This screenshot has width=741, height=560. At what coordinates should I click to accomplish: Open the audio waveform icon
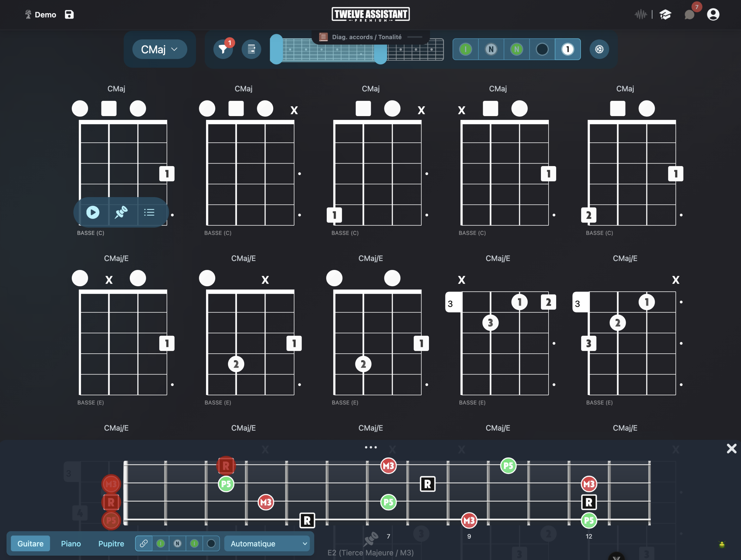641,14
